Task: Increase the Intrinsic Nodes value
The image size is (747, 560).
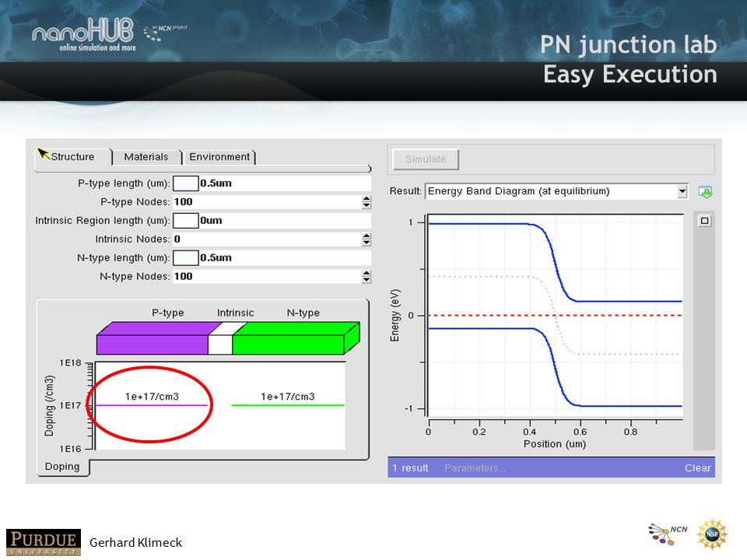Action: point(366,236)
